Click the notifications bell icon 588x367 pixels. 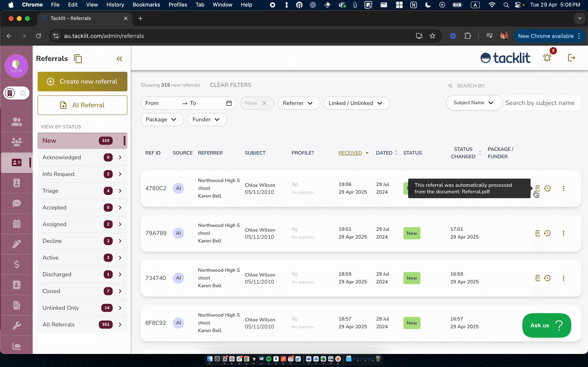[547, 58]
